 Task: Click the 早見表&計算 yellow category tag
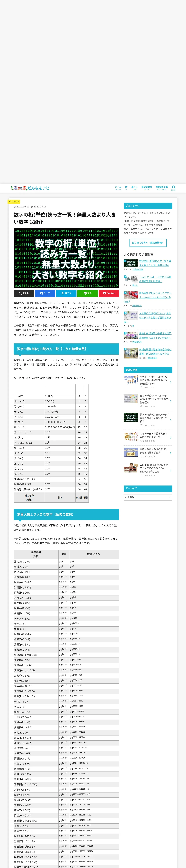(x=14, y=202)
